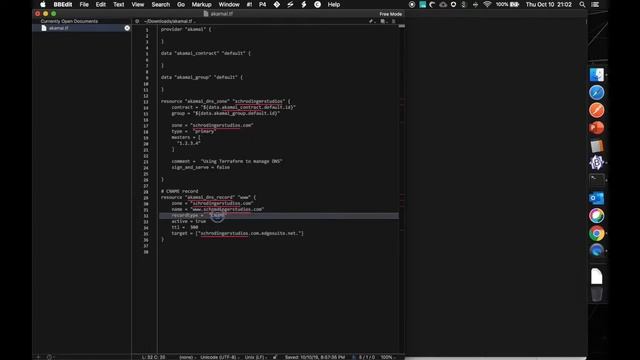Open the Help menu
This screenshot has height=360, width=640.
coord(334,4)
